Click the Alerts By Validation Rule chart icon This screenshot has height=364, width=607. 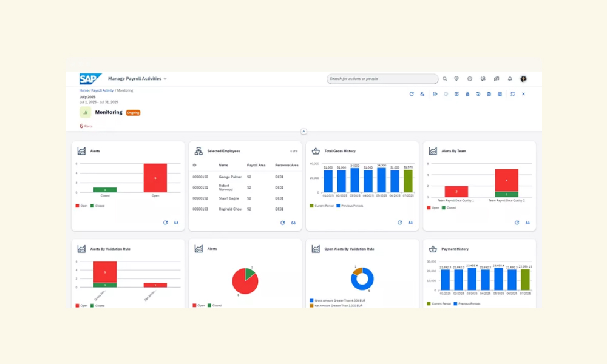(x=81, y=249)
